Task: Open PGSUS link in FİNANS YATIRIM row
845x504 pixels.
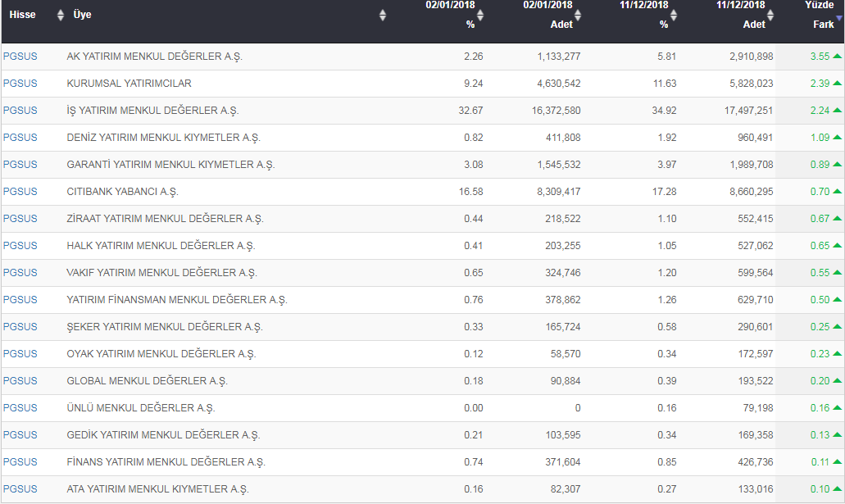Action: [x=20, y=462]
